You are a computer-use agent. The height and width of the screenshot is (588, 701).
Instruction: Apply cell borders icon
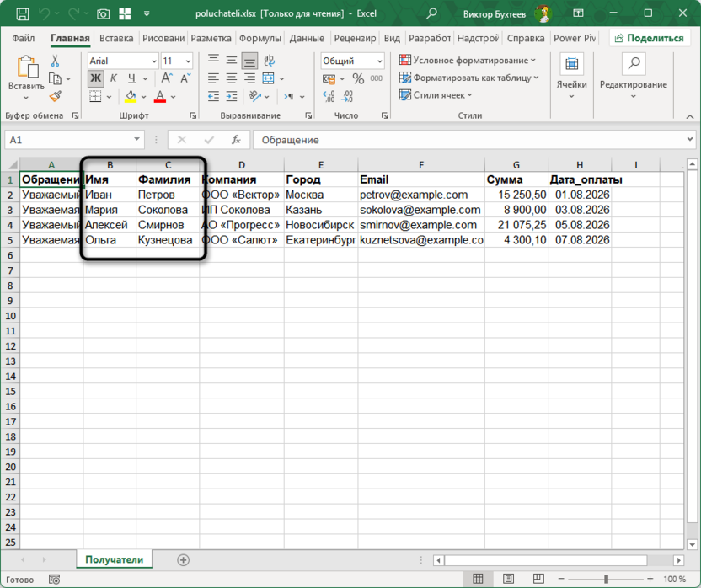pos(95,96)
